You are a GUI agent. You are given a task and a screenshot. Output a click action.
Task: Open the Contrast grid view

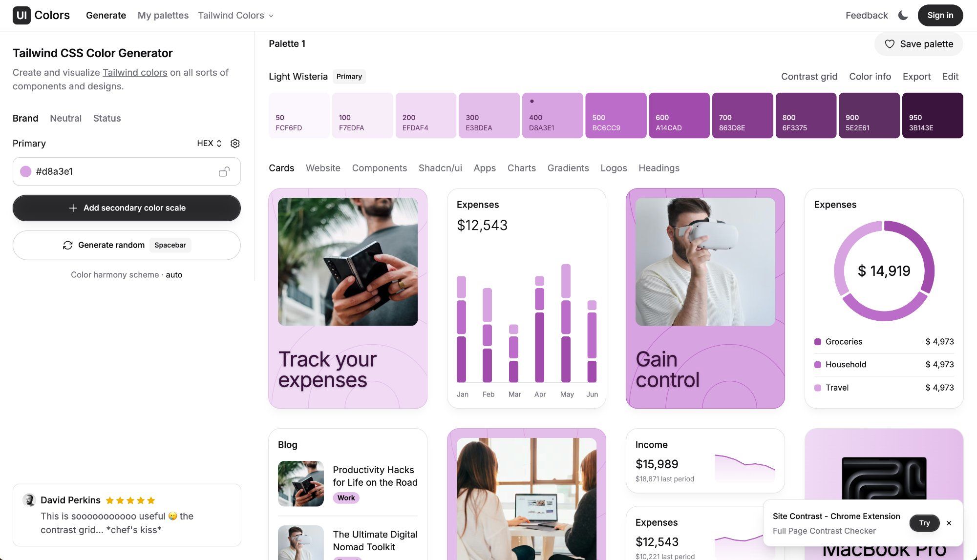point(809,77)
